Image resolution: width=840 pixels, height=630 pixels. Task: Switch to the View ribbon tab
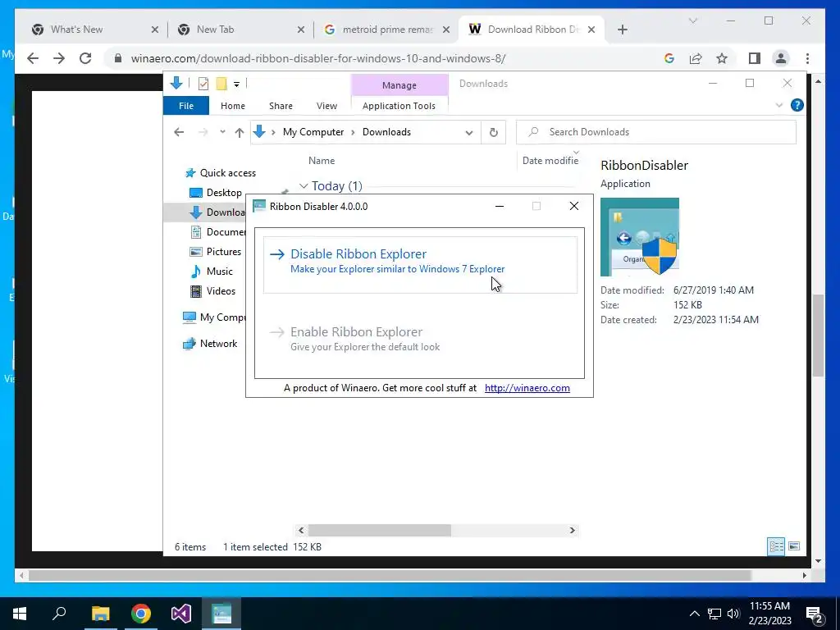326,106
